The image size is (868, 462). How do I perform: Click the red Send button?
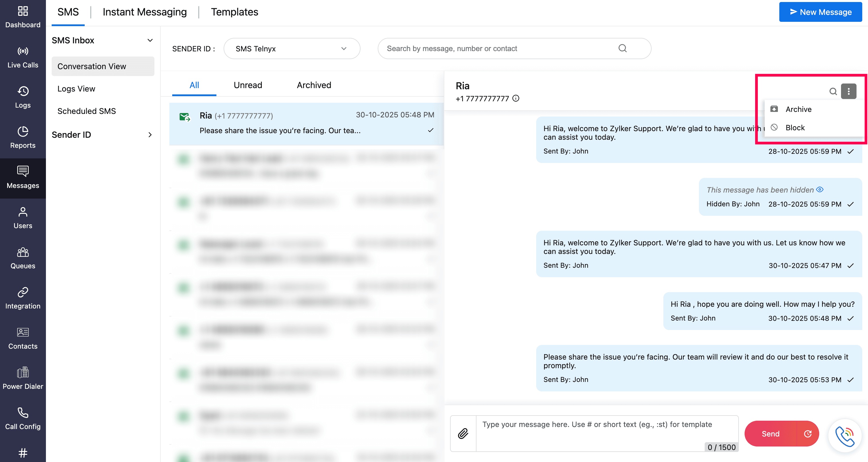coord(770,434)
